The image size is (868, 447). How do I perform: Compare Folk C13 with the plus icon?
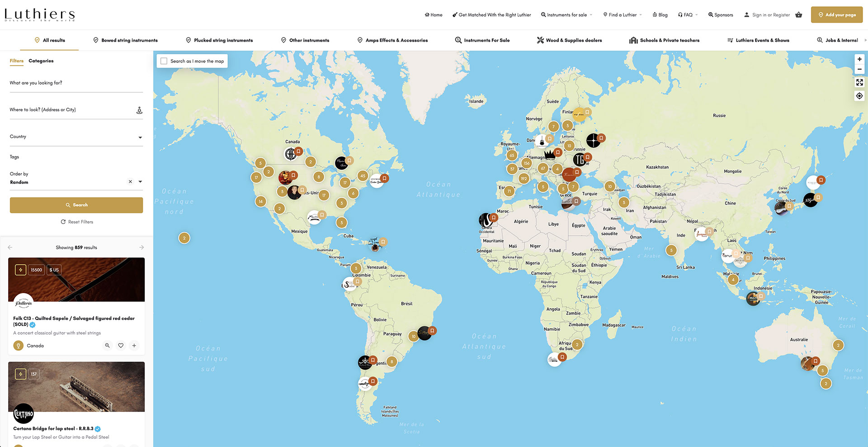point(134,346)
